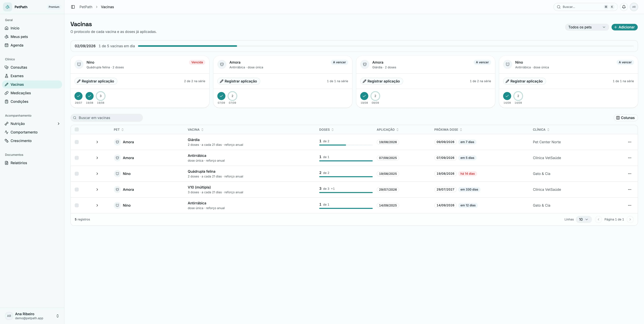Check the Amora Giárdia row checkbox
This screenshot has width=644, height=324.
click(77, 142)
